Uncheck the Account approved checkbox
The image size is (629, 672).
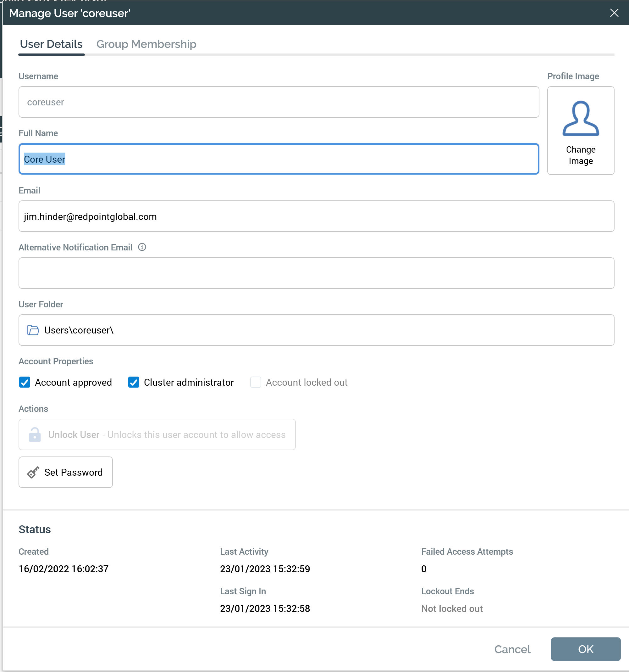[25, 382]
